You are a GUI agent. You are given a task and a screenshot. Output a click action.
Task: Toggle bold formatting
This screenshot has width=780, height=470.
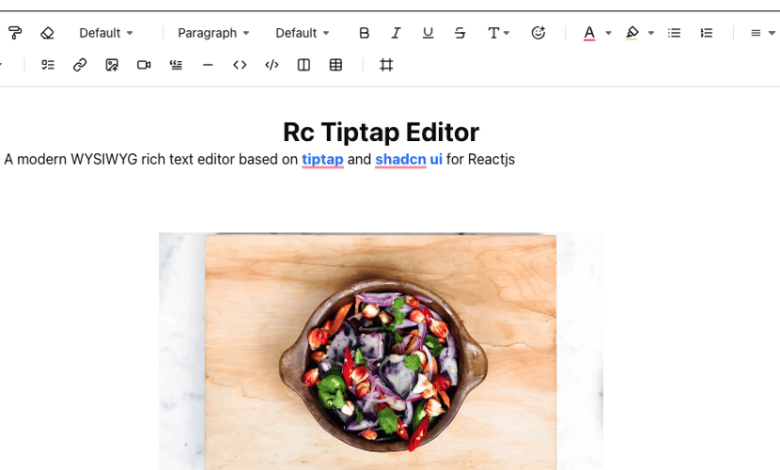click(x=364, y=33)
